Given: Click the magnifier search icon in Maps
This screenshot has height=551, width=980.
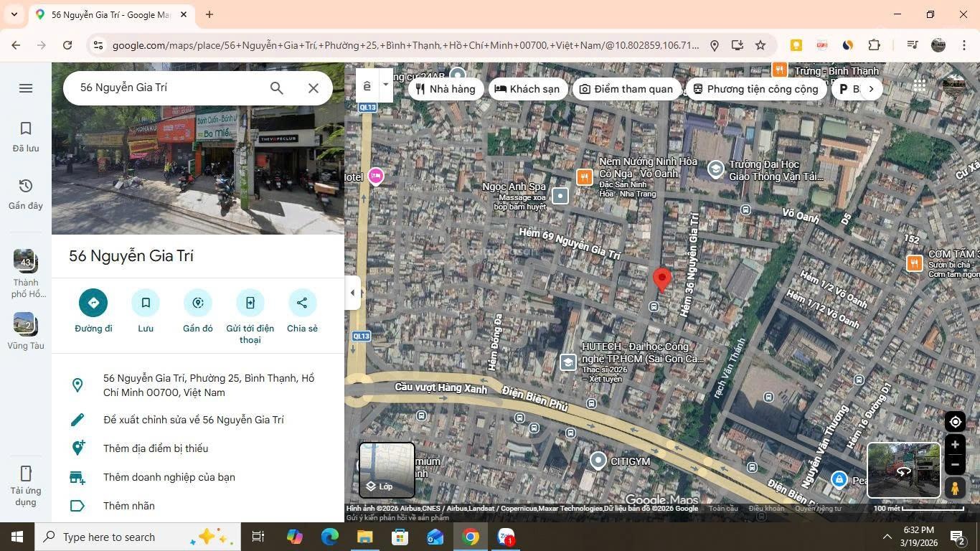Looking at the screenshot, I should 277,88.
